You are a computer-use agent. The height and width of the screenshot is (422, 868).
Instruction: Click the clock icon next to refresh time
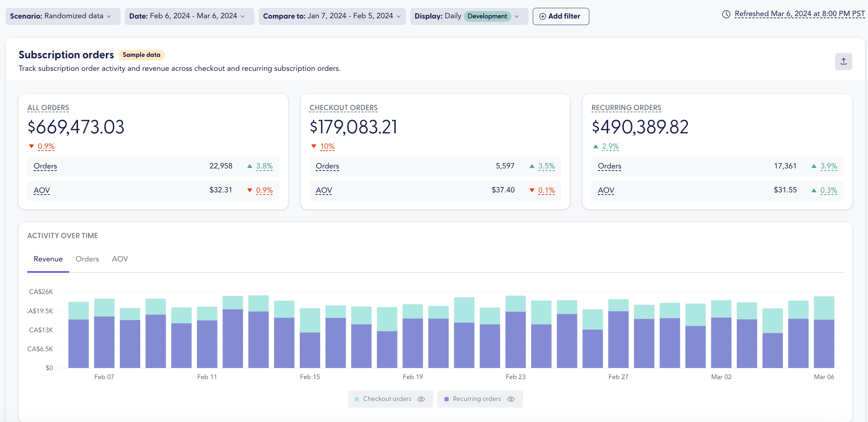click(726, 14)
